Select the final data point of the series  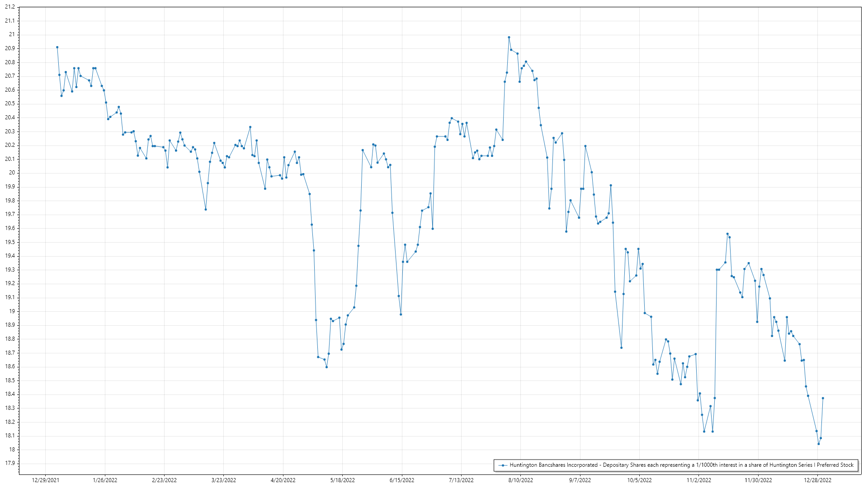coord(823,398)
